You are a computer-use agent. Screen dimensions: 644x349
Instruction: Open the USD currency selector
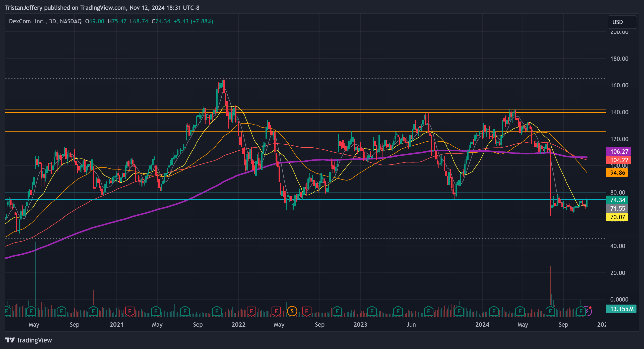point(622,22)
